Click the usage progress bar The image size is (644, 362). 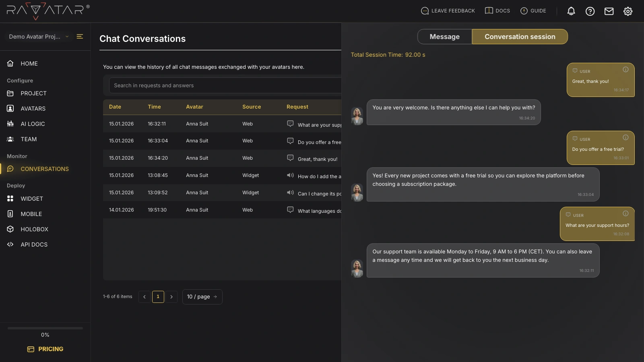pyautogui.click(x=45, y=328)
